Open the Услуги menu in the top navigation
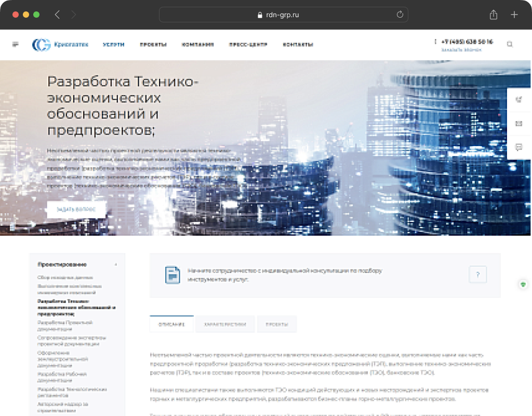 point(113,45)
